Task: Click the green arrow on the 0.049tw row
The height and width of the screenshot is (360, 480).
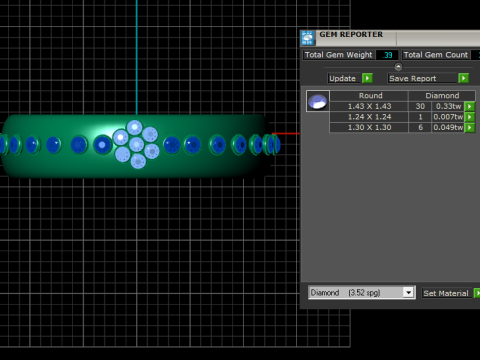Action: 470,128
